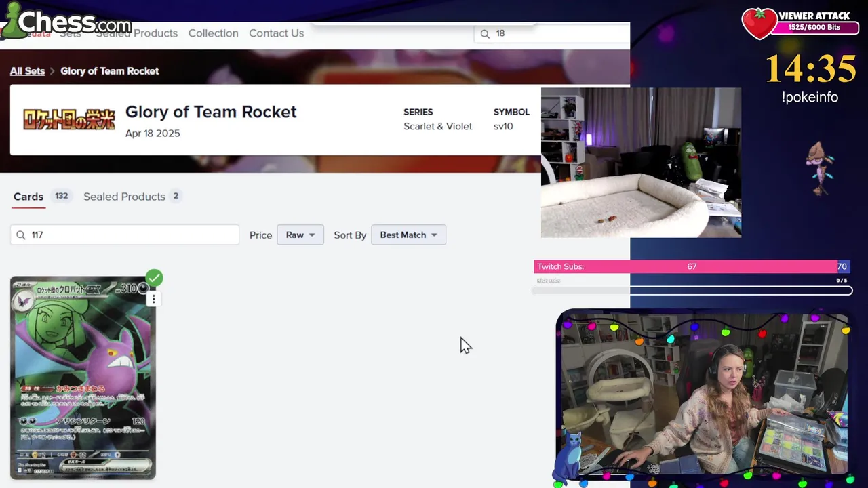Click into the top search field containing 18
This screenshot has height=488, width=868.
(552, 33)
